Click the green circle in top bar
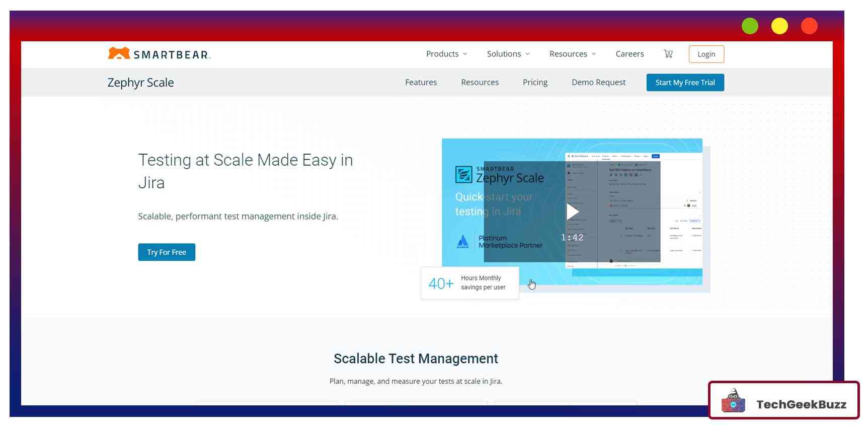868x425 pixels. 749,26
